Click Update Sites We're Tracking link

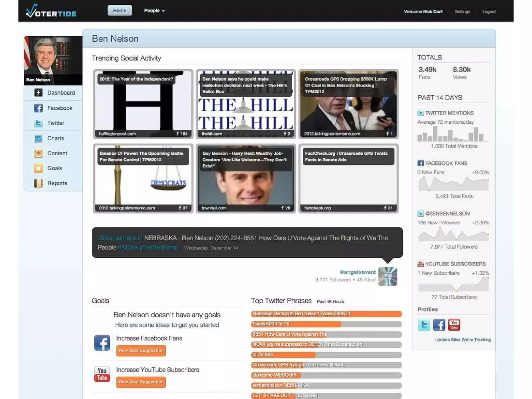point(463,340)
